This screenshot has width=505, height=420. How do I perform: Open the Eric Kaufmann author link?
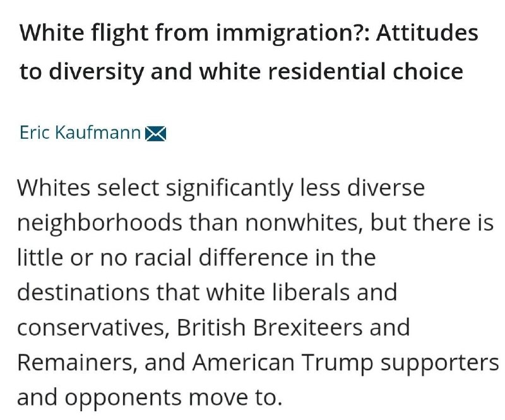click(80, 132)
